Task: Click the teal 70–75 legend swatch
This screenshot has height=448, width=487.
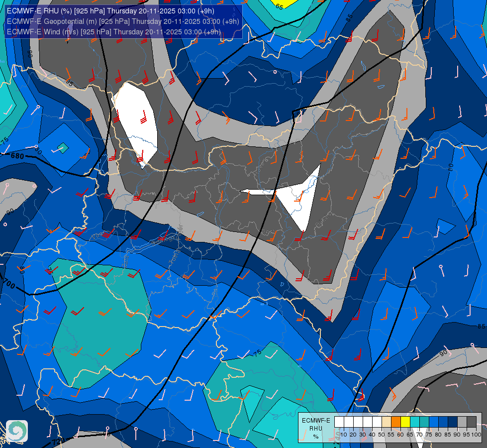Action: (424, 422)
